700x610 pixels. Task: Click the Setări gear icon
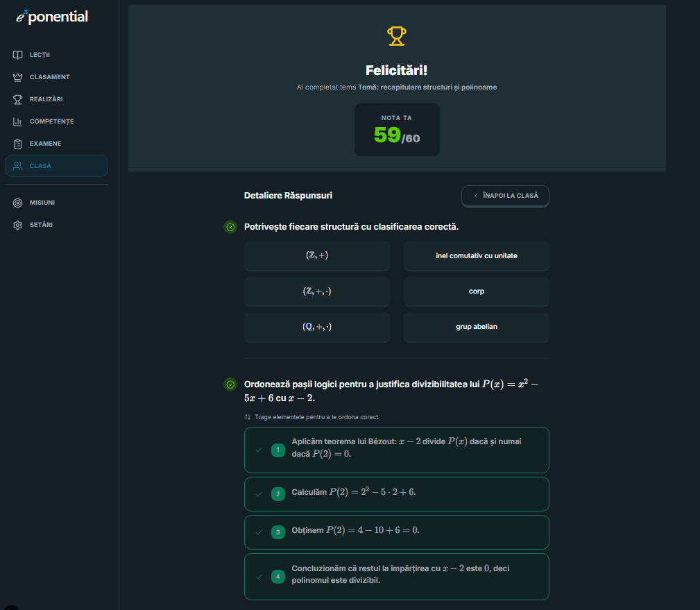[17, 225]
